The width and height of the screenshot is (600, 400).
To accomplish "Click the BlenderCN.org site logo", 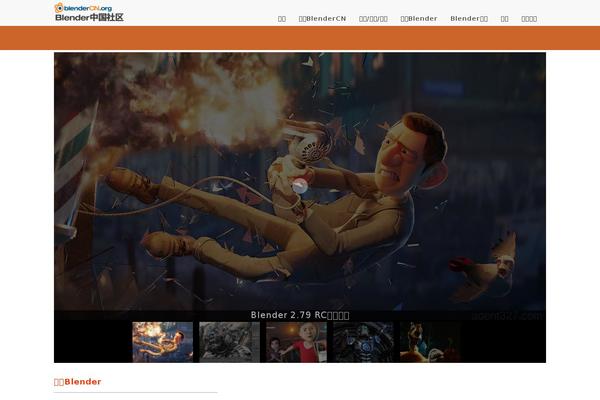I will [x=89, y=12].
